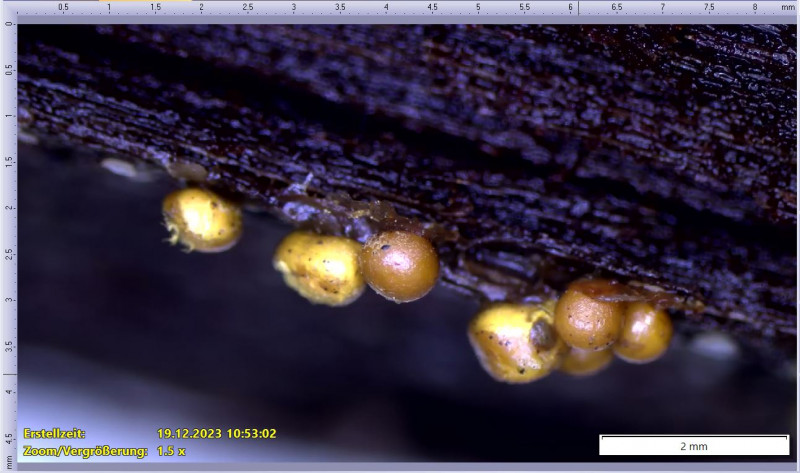Click the 7.5 mark on the top ruler

click(x=708, y=7)
